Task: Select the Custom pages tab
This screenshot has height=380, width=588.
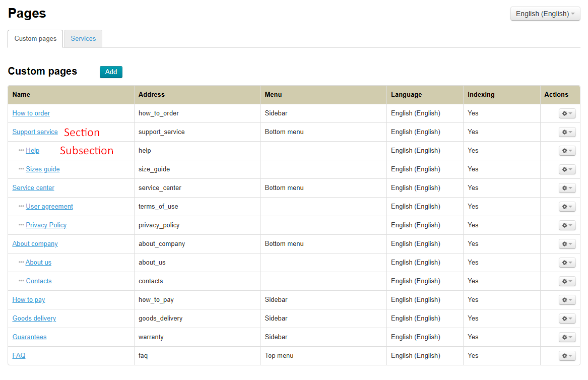Action: click(x=35, y=39)
